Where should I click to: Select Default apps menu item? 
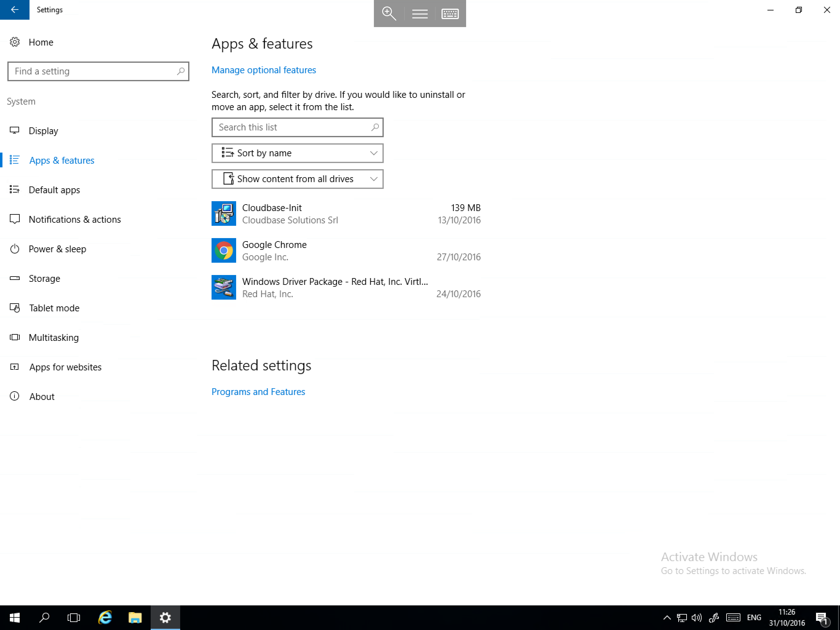coord(54,189)
